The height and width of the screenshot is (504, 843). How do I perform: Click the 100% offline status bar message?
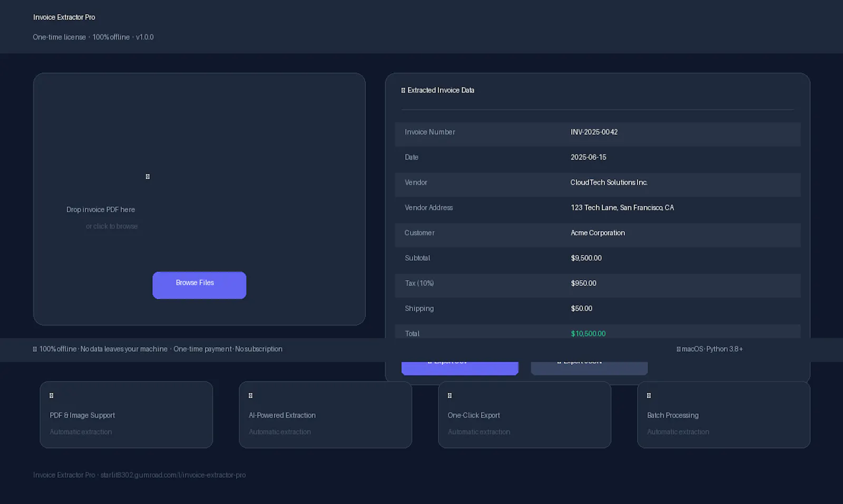click(x=161, y=349)
